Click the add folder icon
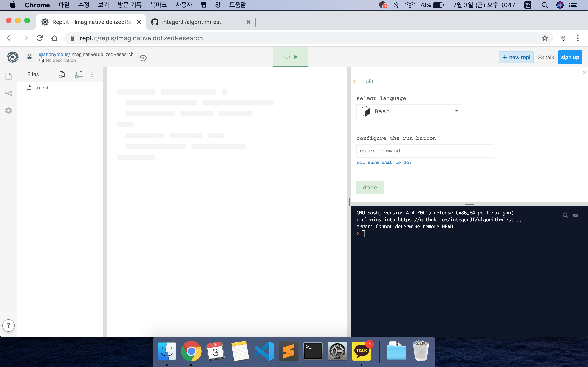This screenshot has height=367, width=588. (x=79, y=74)
